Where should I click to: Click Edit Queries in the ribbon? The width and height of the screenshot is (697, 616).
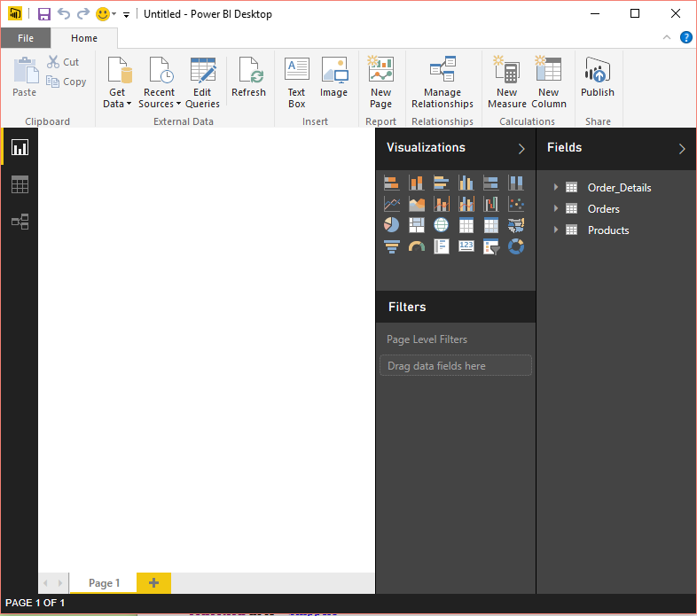tap(202, 82)
